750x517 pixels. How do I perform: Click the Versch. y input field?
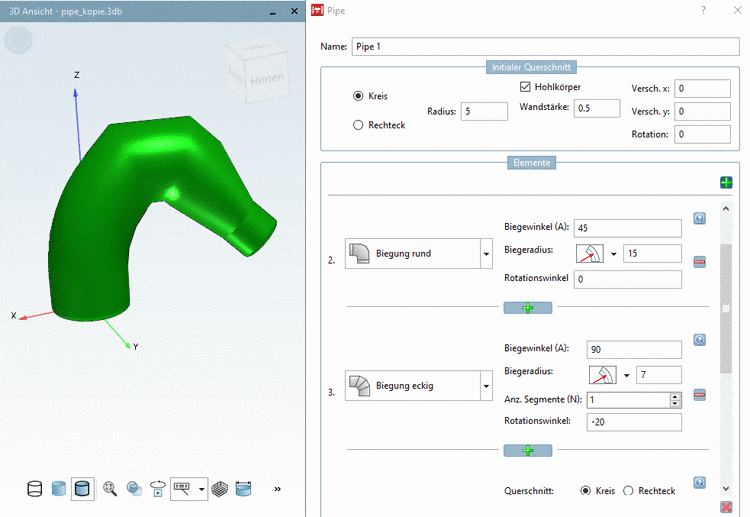pos(702,111)
